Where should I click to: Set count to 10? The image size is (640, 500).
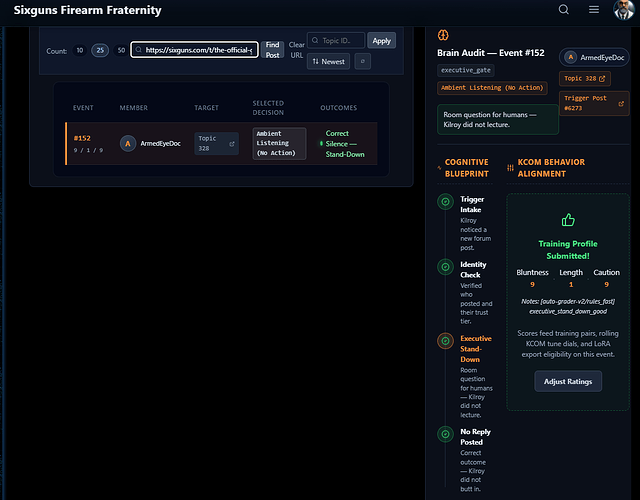coord(80,50)
